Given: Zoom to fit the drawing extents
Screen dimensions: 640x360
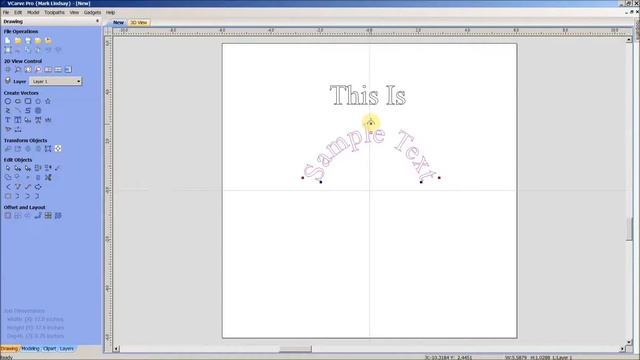Looking at the screenshot, I should (28, 70).
